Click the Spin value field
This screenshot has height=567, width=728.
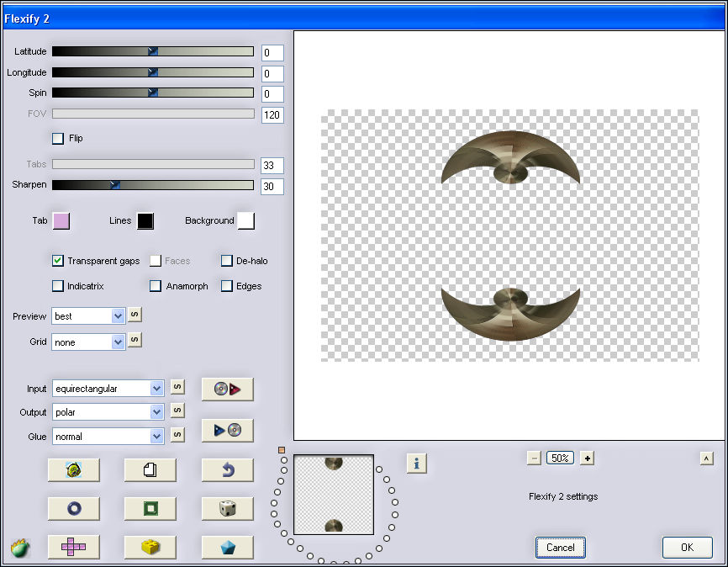click(x=272, y=94)
